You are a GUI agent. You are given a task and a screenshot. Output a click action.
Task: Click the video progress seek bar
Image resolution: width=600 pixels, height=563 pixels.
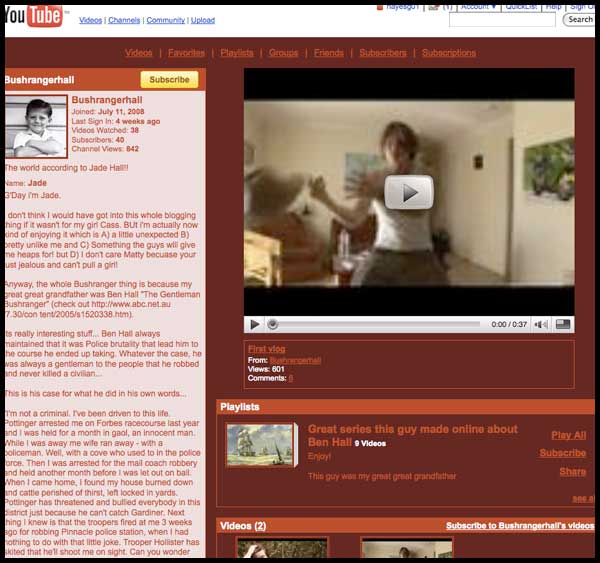375,324
